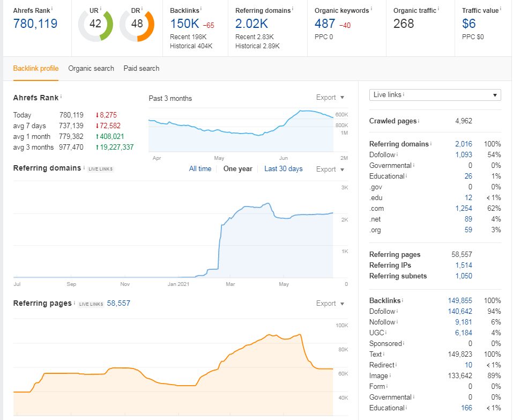Open Organic keywords count 487
The height and width of the screenshot is (420, 513).
coord(325,24)
